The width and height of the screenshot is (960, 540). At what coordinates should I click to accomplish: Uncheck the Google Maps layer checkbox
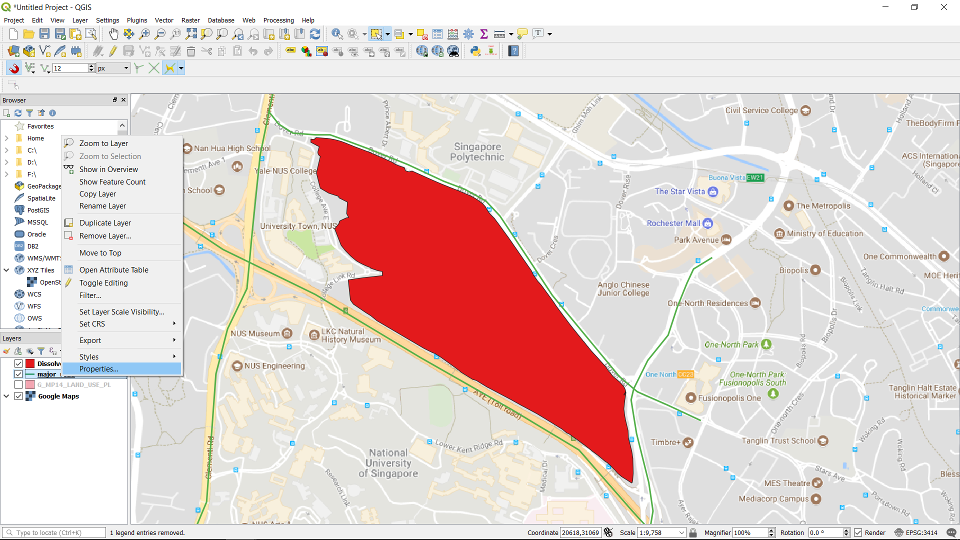click(x=19, y=396)
